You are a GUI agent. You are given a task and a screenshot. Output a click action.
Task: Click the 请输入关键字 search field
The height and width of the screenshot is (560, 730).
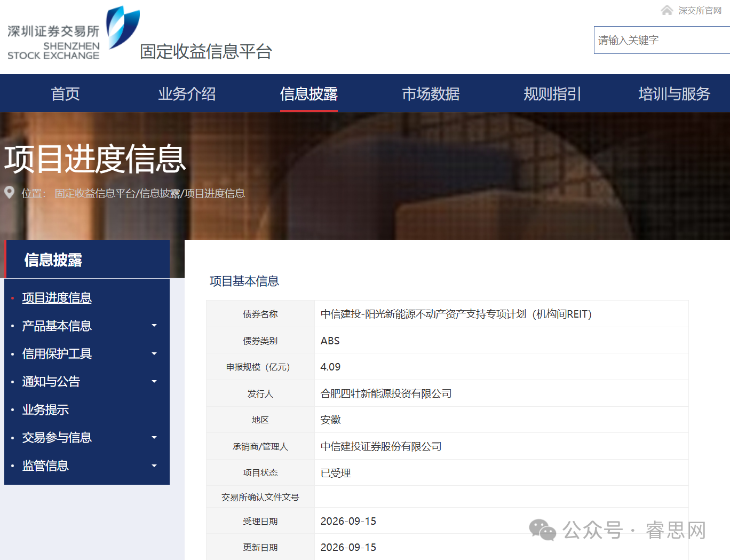(662, 40)
